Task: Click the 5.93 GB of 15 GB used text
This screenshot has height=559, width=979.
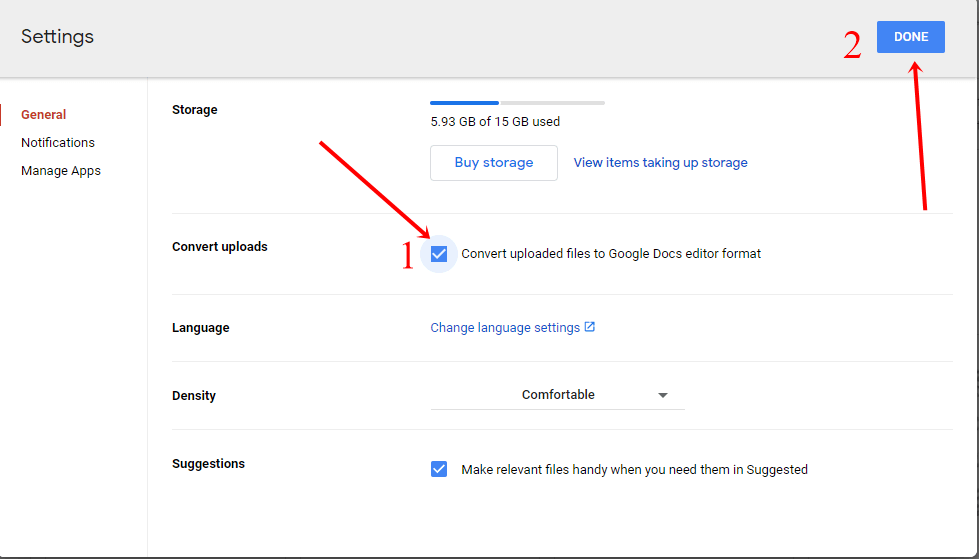Action: pos(495,122)
